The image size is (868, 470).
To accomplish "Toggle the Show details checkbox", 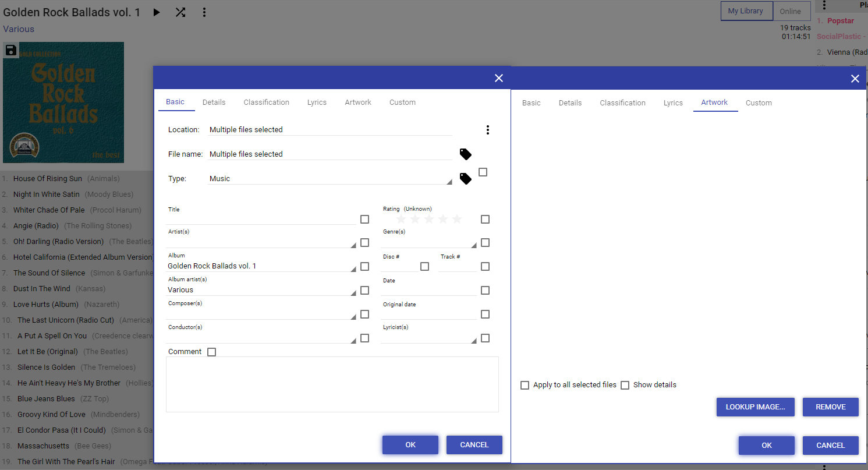I will coord(625,385).
